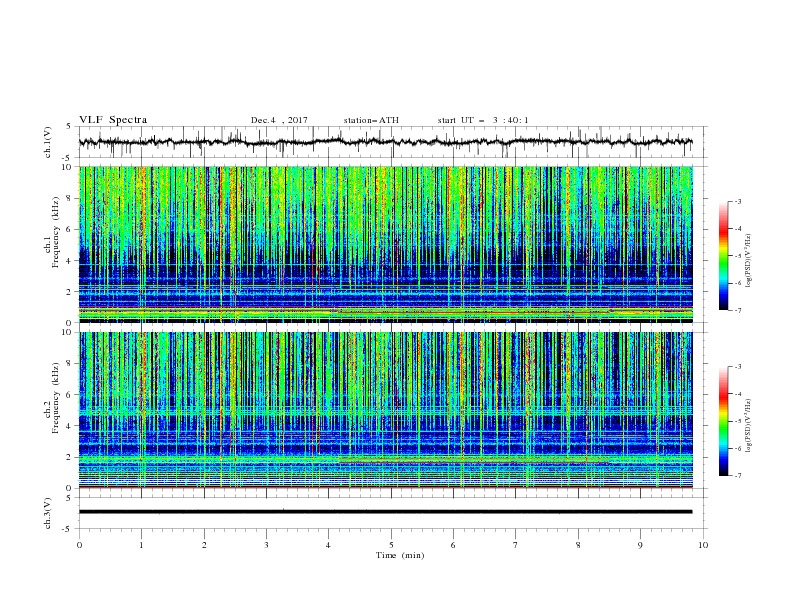Screen dimensions: 792x612
Task: Click the upper color scale bar for ch.1
Action: tap(724, 255)
